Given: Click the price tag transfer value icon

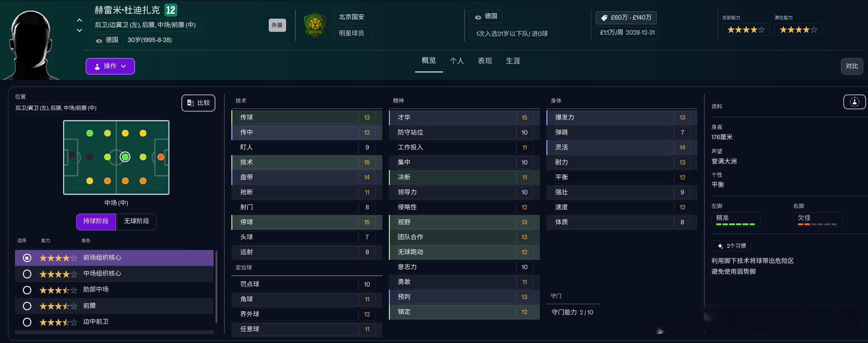Looking at the screenshot, I should tap(603, 17).
